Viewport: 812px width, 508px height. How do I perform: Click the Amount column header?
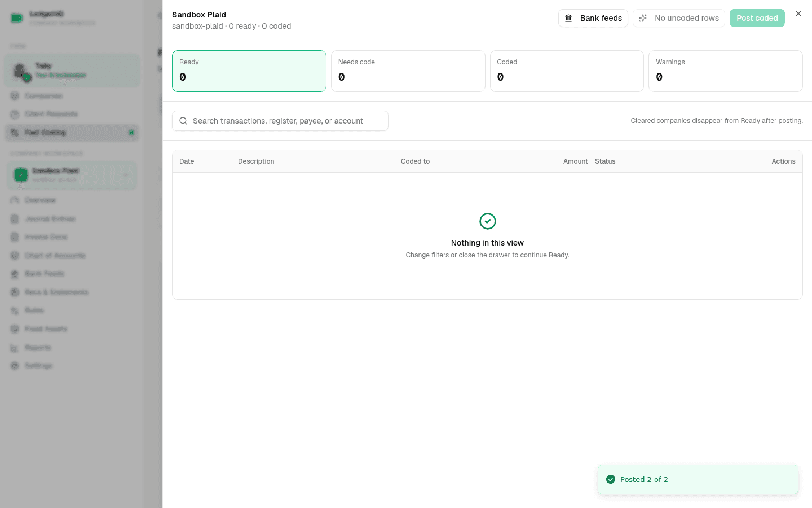tap(575, 161)
